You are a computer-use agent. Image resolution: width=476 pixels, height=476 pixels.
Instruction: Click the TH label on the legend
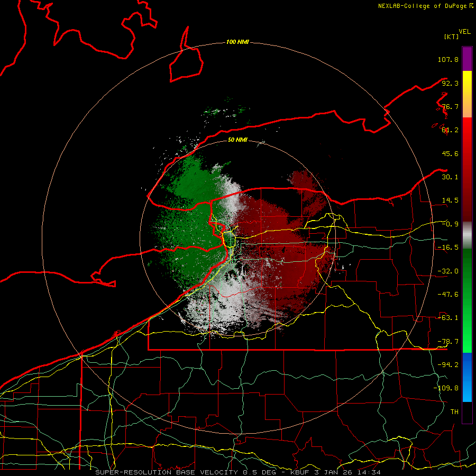click(454, 411)
